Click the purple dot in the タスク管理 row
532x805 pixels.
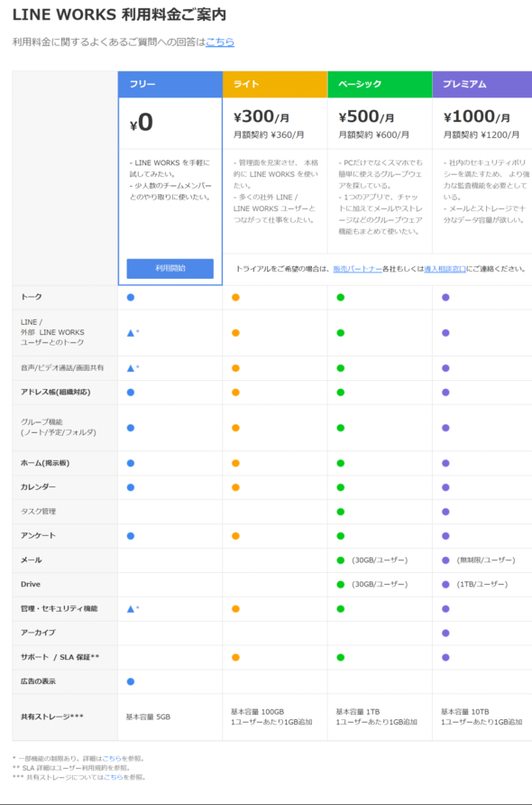pyautogui.click(x=445, y=512)
